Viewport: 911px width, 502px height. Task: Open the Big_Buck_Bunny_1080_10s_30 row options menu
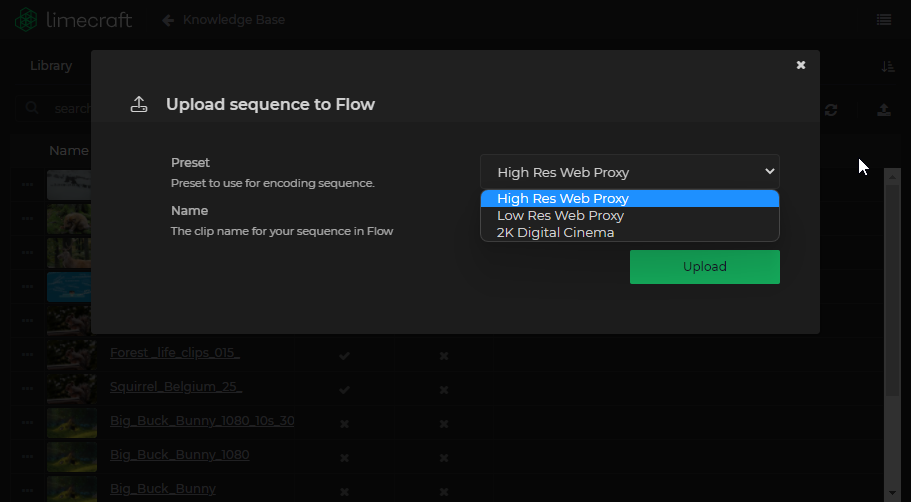[27, 422]
